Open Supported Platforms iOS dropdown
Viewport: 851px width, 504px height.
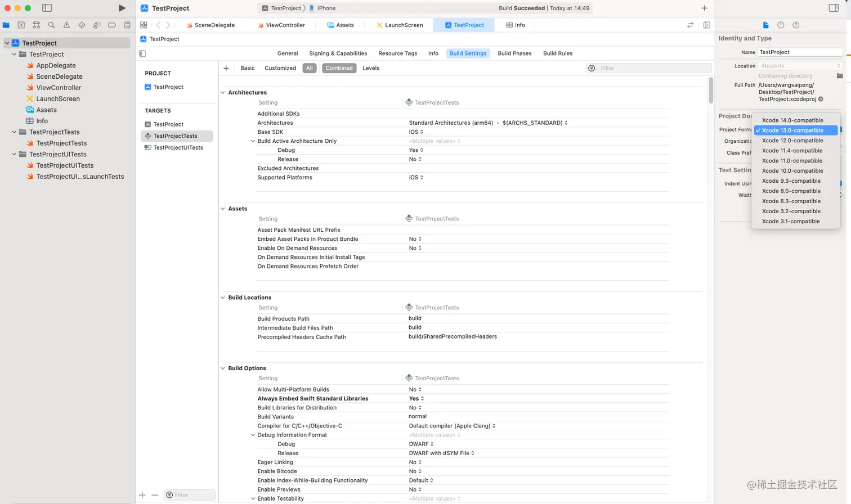point(416,177)
